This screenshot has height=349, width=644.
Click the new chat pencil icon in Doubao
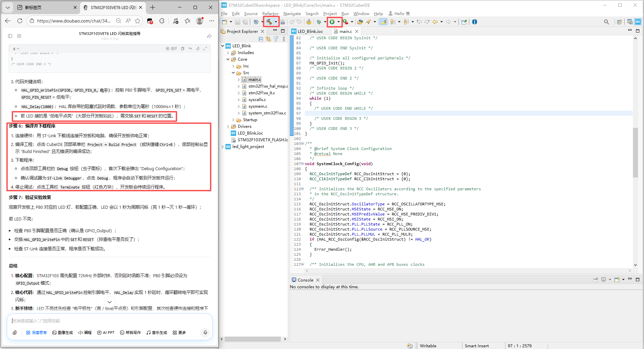(19, 36)
